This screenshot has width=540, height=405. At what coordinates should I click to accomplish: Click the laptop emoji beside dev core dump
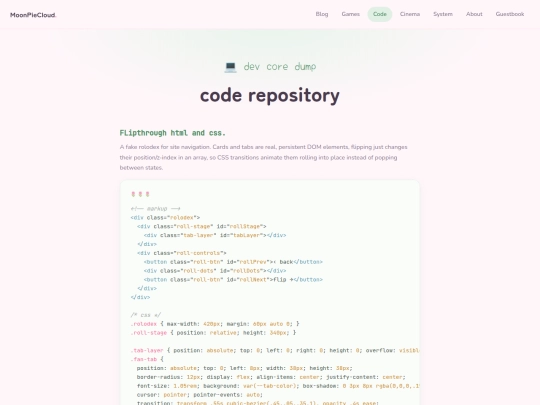pyautogui.click(x=230, y=66)
